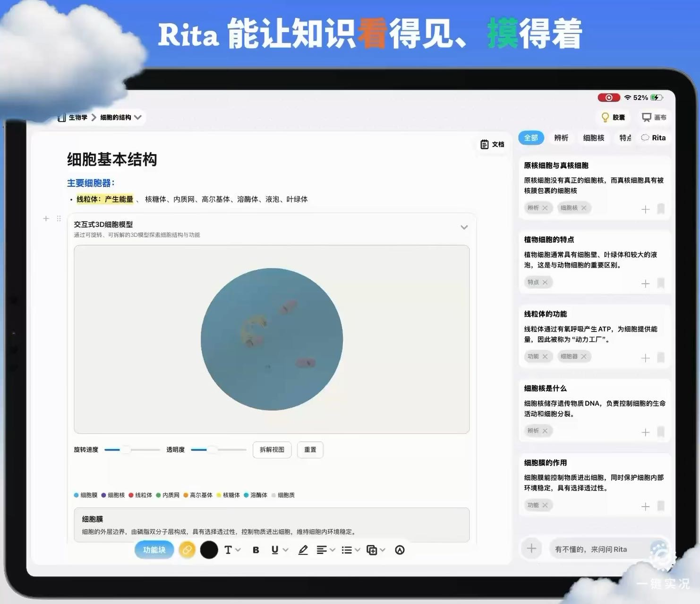This screenshot has height=604, width=700.
Task: Adjust the 旋转速度 slider
Action: tap(132, 449)
